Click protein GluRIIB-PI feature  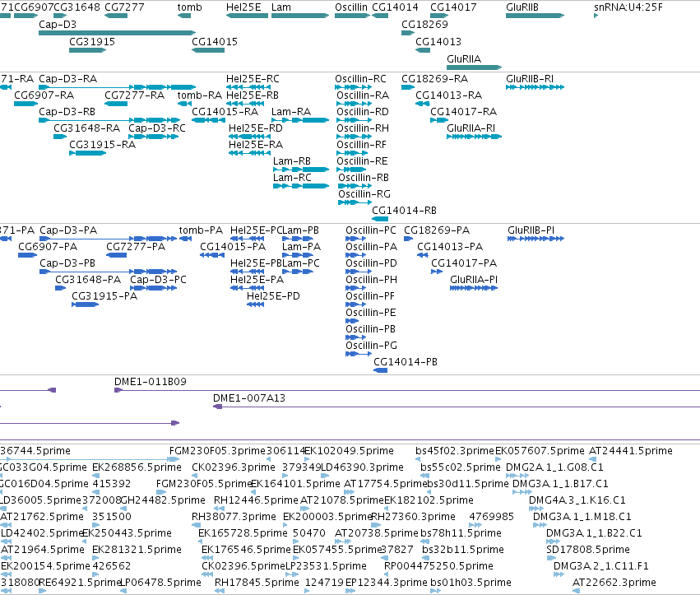(x=535, y=239)
